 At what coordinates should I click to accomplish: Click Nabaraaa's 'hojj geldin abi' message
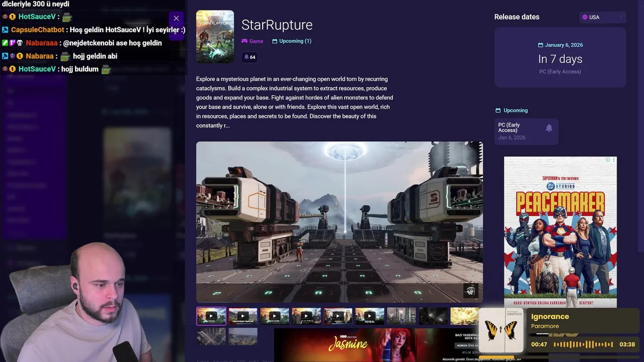tap(95, 56)
